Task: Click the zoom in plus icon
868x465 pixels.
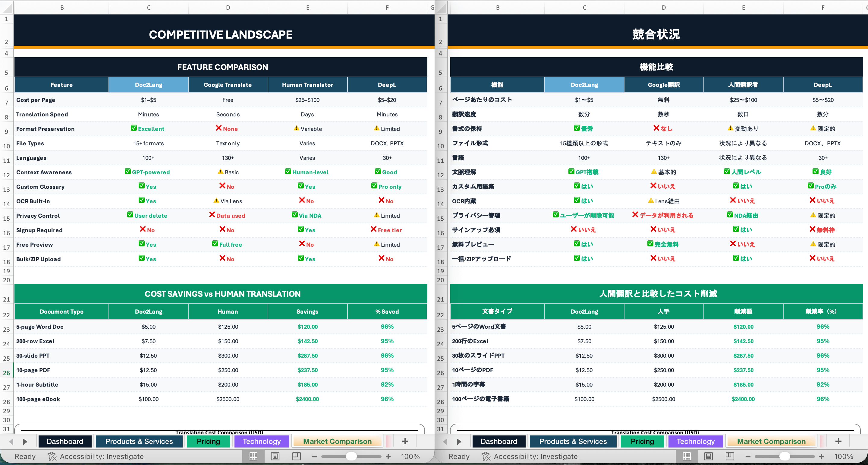Action: point(388,456)
